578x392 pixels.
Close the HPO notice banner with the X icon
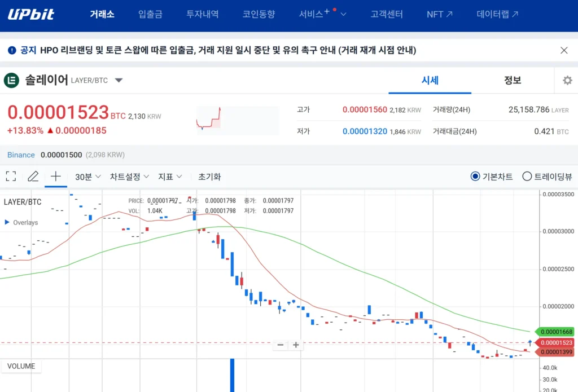pos(564,50)
